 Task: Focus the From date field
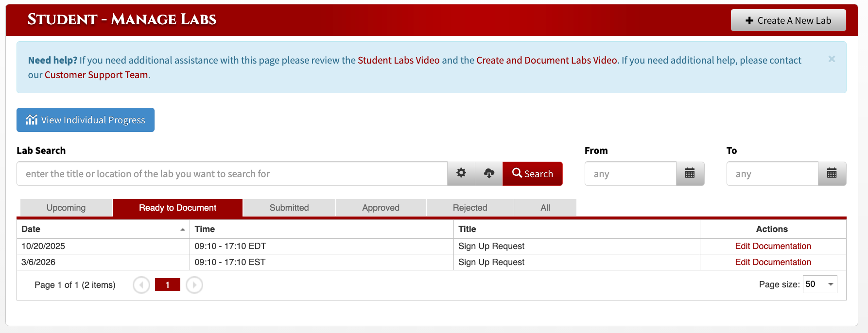coord(630,174)
